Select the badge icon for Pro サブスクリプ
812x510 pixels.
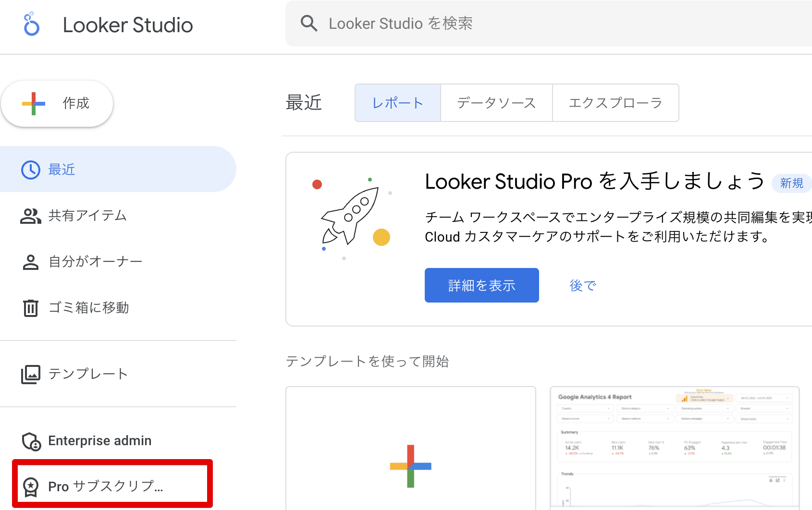coord(31,486)
